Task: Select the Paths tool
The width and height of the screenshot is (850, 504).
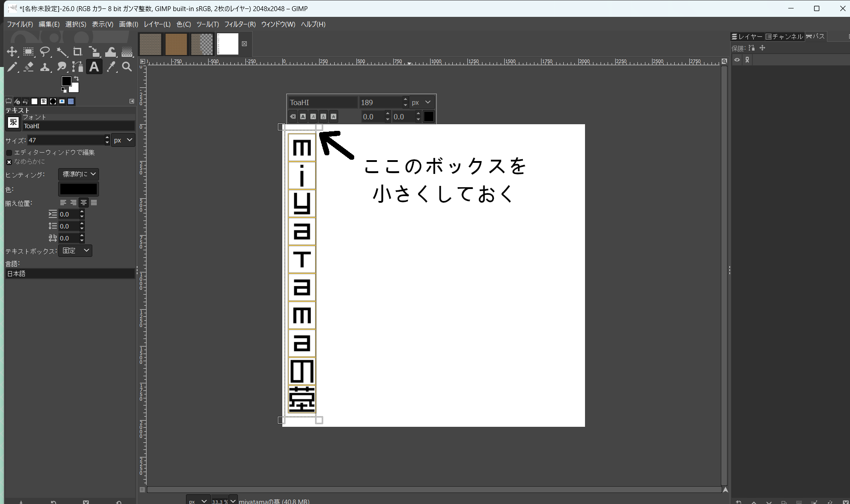Action: tap(78, 67)
